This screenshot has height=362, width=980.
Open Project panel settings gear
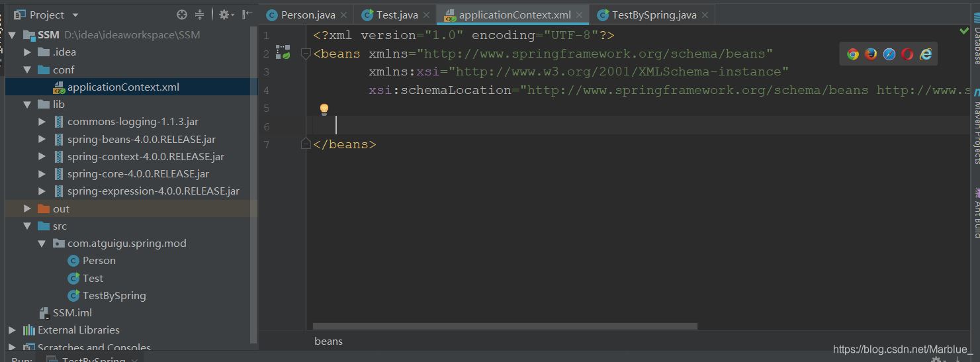tap(226, 15)
